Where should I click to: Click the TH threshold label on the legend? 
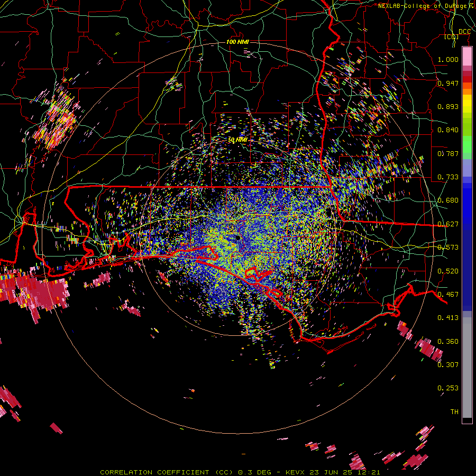[454, 412]
